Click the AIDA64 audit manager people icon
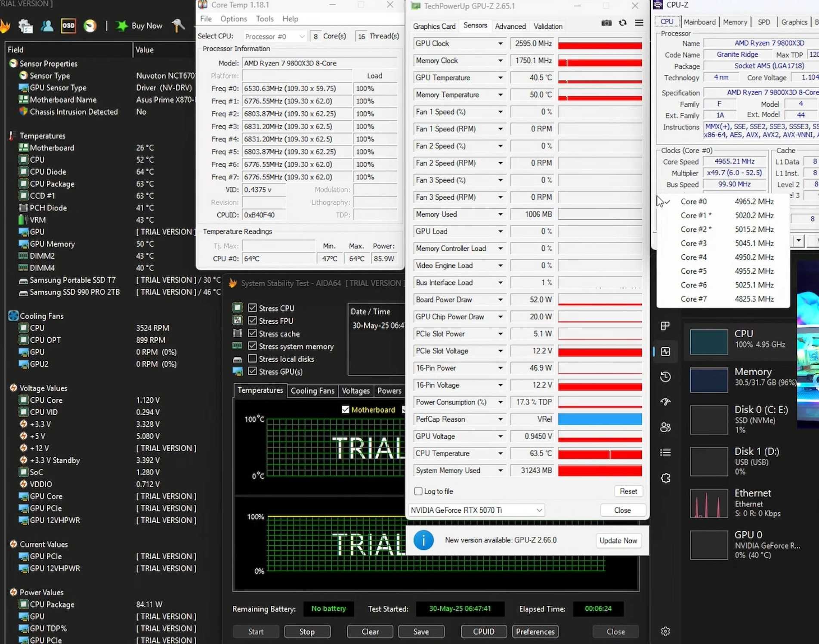 coord(47,26)
